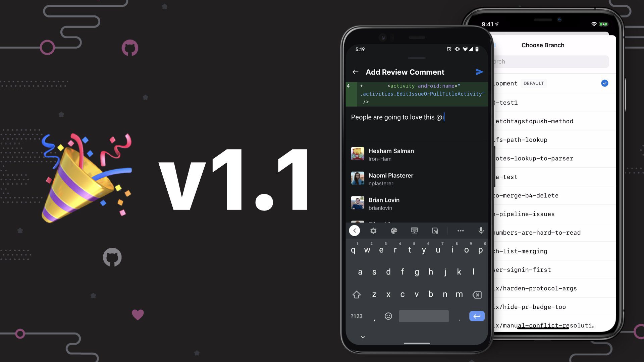The width and height of the screenshot is (644, 362).
Task: Expand the branch list scrollable area
Action: (x=544, y=204)
